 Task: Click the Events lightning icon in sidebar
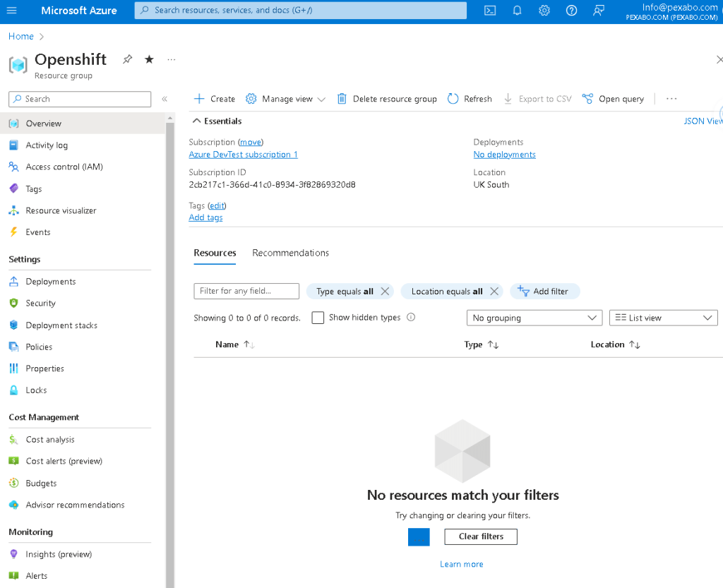pos(14,232)
